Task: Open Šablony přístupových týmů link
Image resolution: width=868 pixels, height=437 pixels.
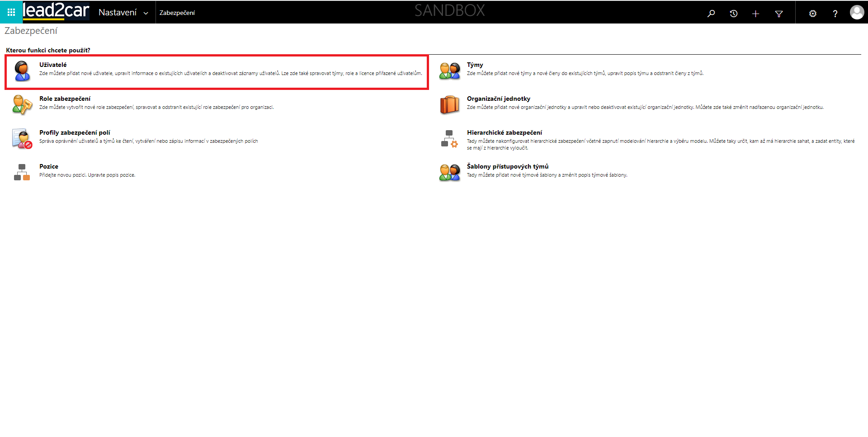Action: coord(507,166)
